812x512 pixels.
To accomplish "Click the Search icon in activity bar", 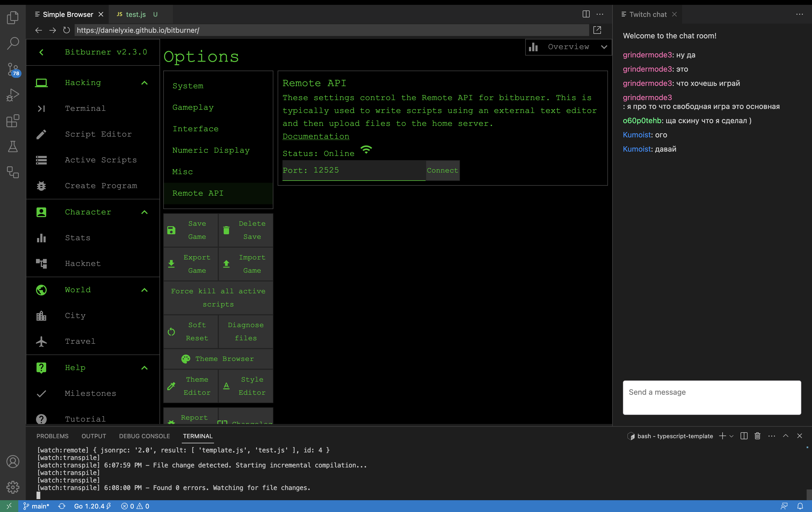I will pos(13,43).
